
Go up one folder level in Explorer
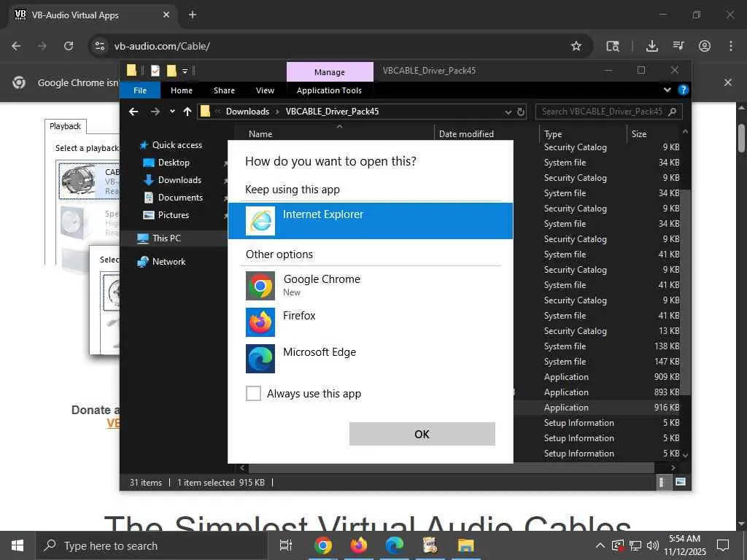tap(187, 112)
